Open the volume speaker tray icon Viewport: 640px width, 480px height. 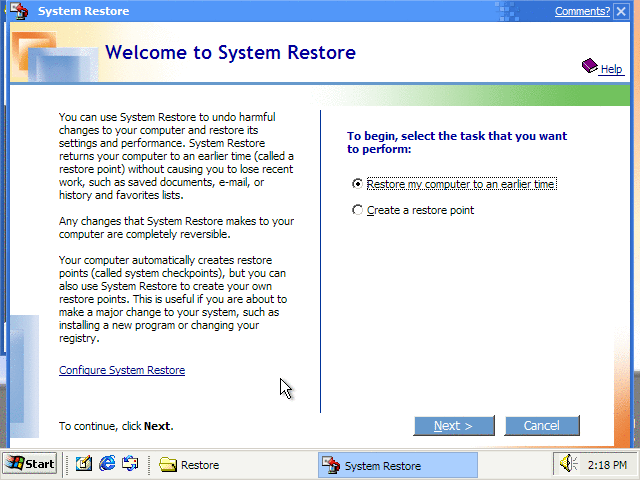569,464
